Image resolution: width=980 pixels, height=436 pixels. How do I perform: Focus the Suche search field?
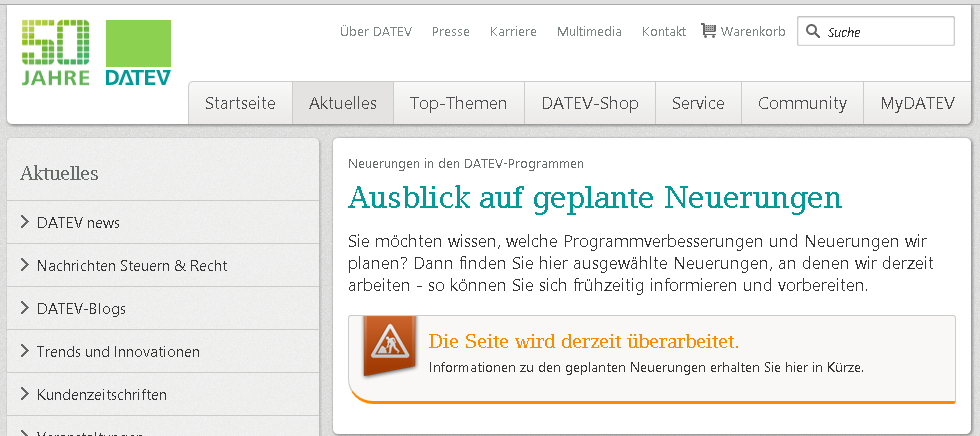coord(876,31)
